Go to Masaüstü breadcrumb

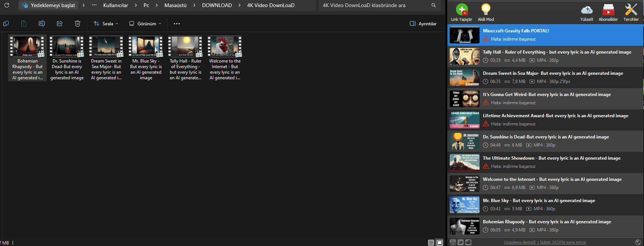tap(175, 5)
